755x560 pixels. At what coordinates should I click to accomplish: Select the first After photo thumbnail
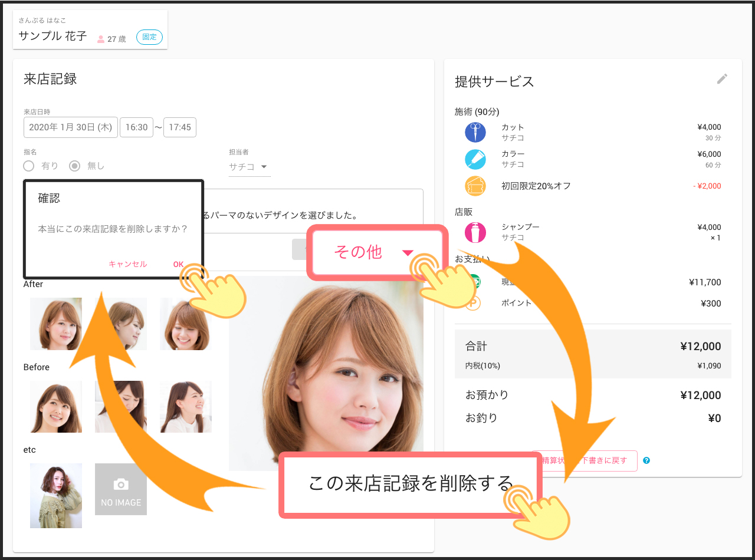pos(56,324)
